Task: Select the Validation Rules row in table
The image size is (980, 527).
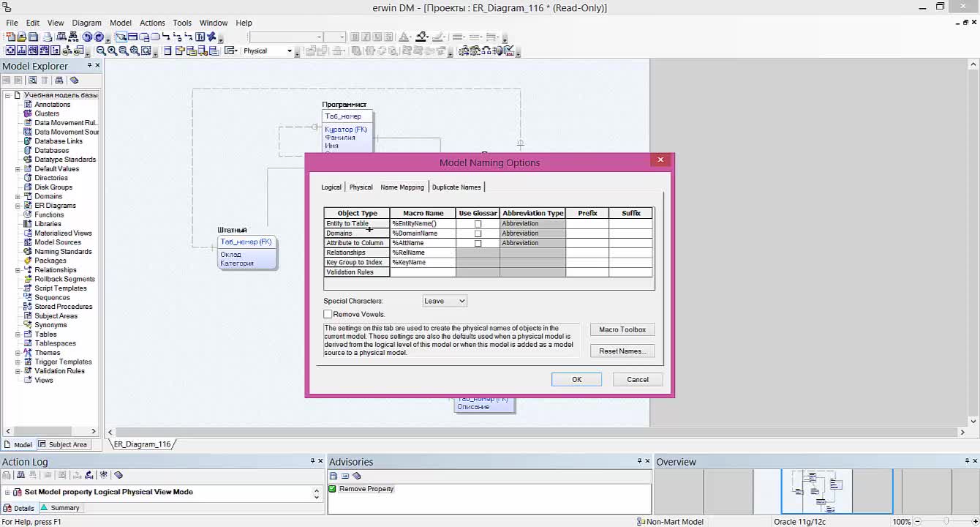Action: (489, 272)
